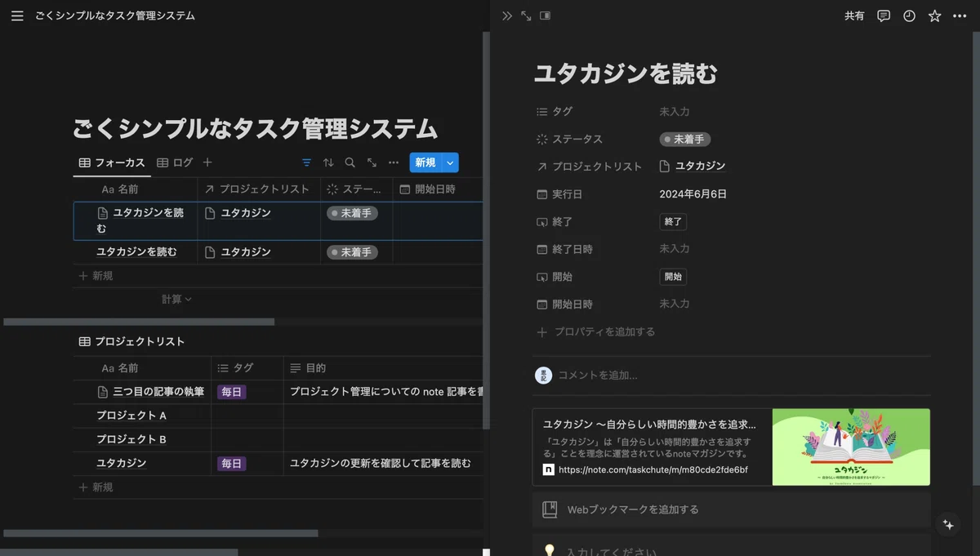Click the breadcrumb page title at top
This screenshot has width=980, height=556.
[114, 16]
